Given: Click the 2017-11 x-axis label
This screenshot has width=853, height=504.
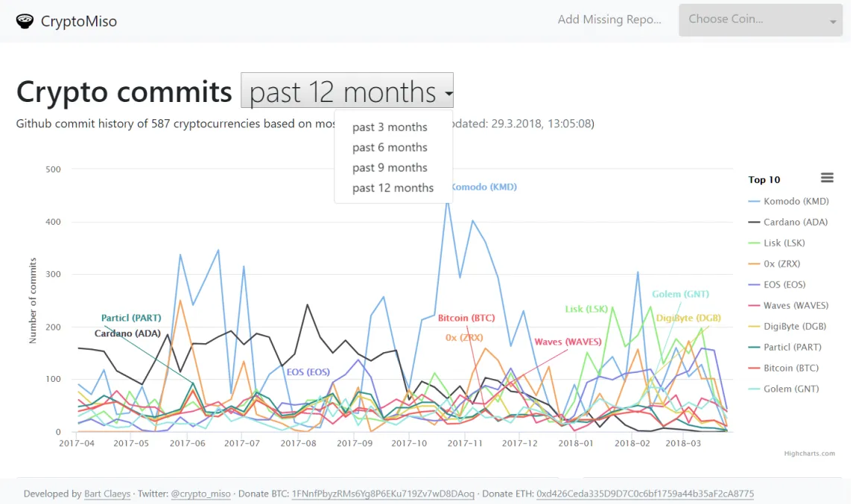Looking at the screenshot, I should (465, 443).
